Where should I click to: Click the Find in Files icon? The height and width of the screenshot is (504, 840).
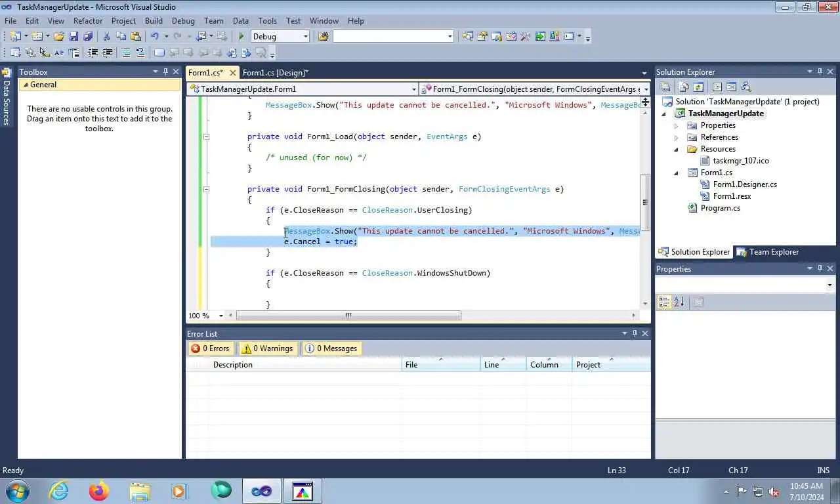324,37
